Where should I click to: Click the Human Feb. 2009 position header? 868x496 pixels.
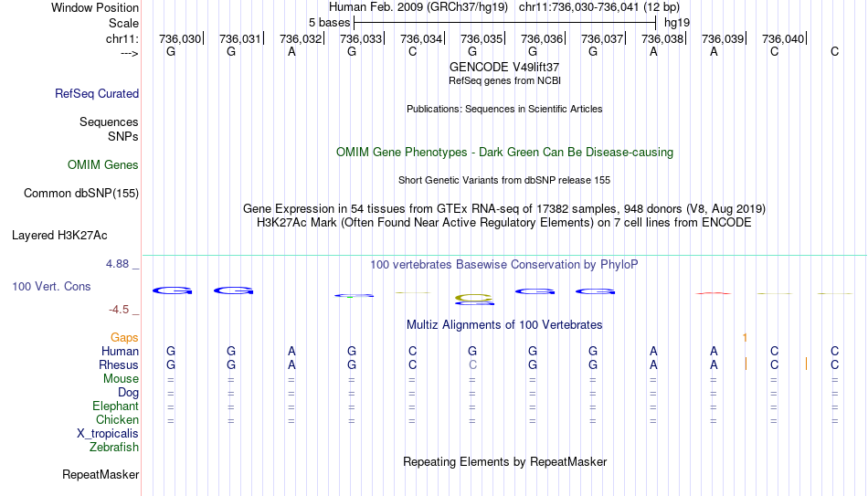(504, 7)
